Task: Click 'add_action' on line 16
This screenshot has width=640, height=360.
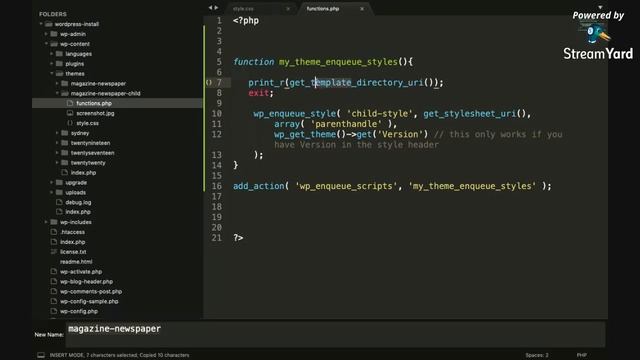Action: click(x=258, y=186)
